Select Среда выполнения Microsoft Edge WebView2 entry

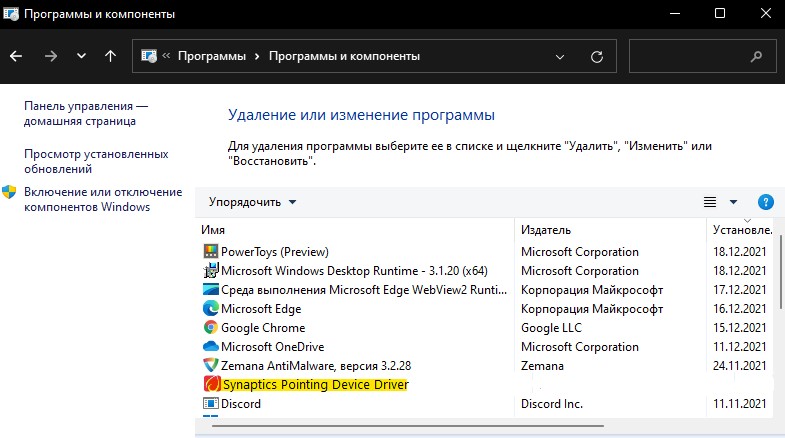[364, 290]
